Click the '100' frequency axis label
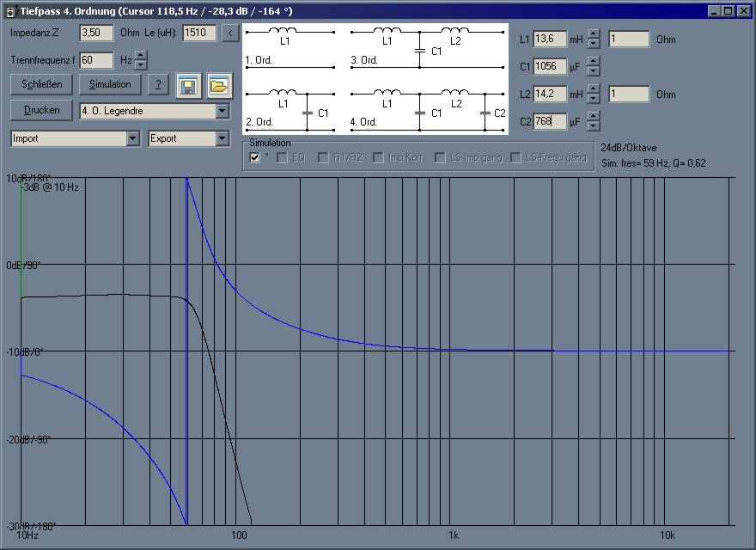The height and width of the screenshot is (550, 756). (239, 535)
